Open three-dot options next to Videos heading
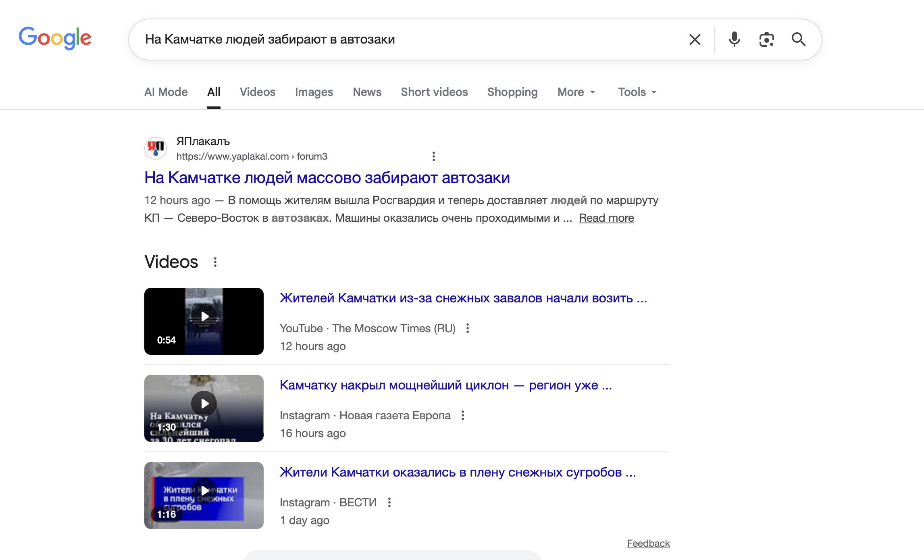The height and width of the screenshot is (560, 924). [x=215, y=262]
